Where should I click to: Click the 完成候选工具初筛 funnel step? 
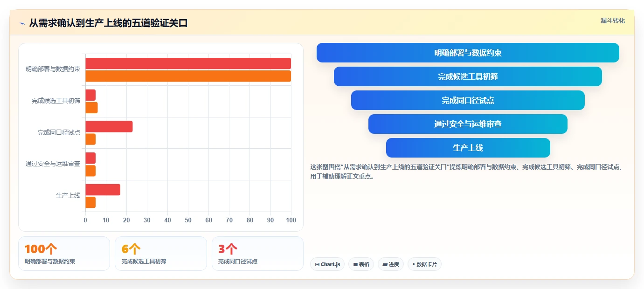point(468,76)
